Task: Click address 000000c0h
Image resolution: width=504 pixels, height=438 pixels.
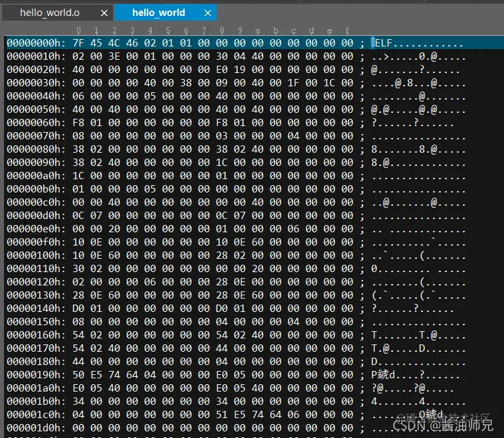Action: [x=36, y=202]
